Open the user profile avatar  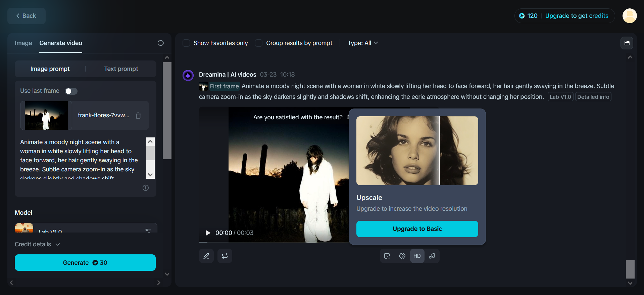coord(630,16)
